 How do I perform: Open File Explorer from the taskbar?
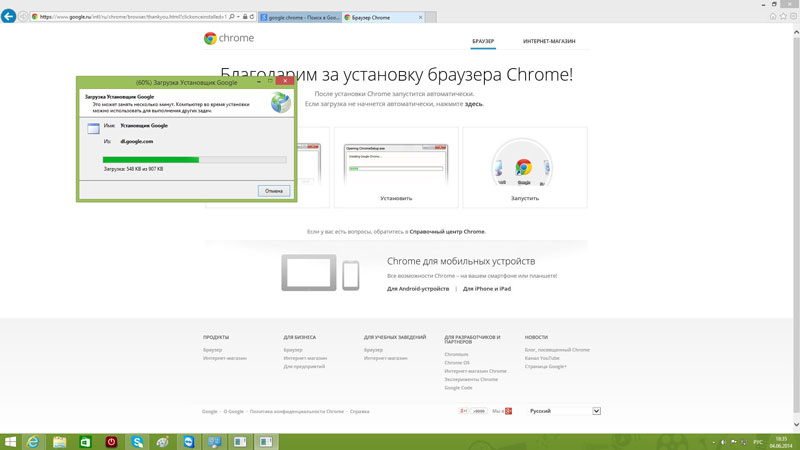point(59,442)
